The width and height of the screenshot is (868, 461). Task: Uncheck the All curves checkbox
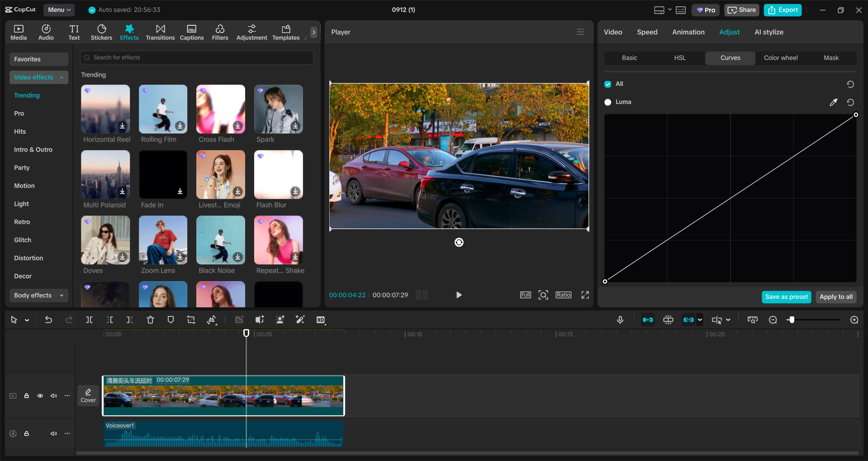pyautogui.click(x=607, y=84)
